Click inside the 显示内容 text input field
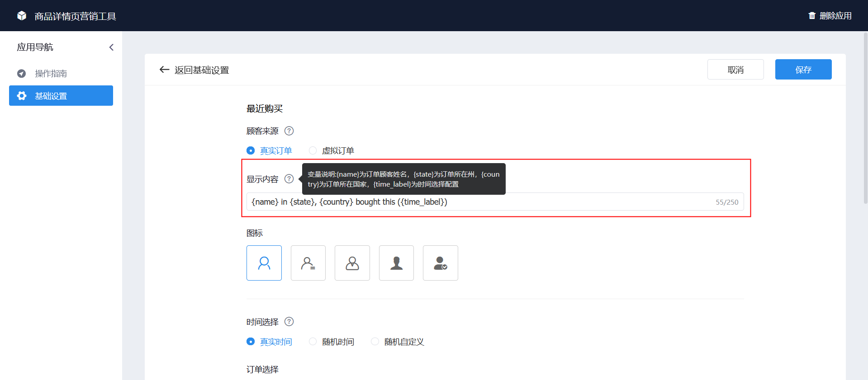Viewport: 868px width, 380px height. pos(495,202)
